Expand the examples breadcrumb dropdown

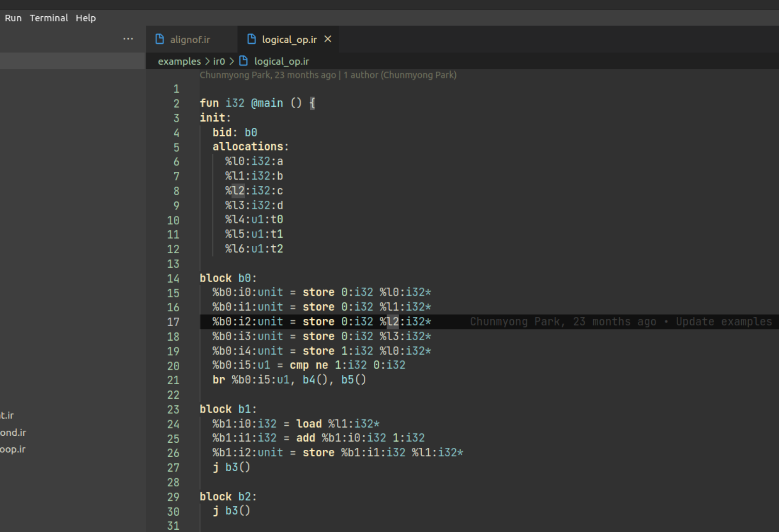[179, 61]
